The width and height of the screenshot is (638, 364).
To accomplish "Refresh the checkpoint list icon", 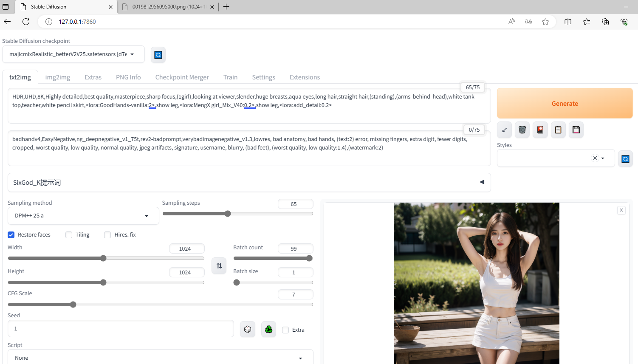I will click(158, 55).
